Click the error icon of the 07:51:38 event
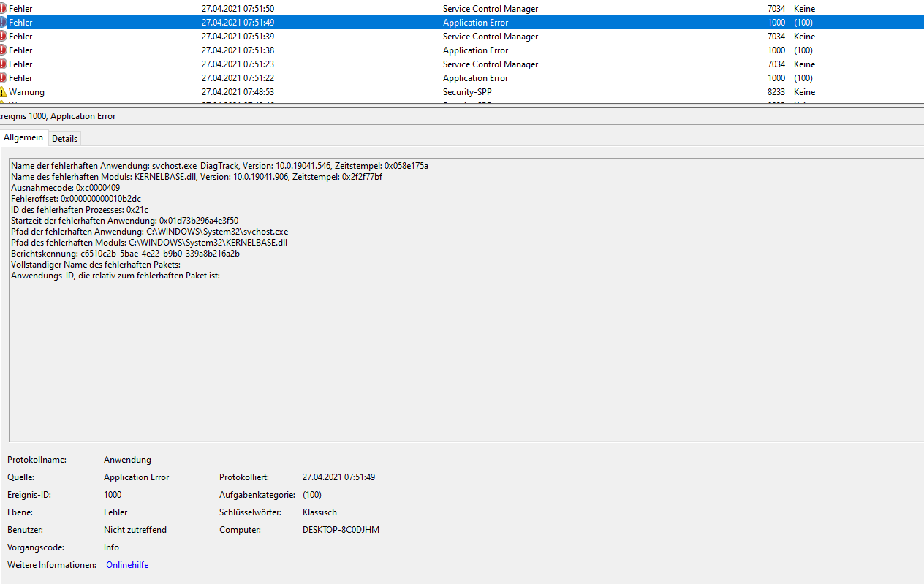The width and height of the screenshot is (924, 584). (x=3, y=50)
